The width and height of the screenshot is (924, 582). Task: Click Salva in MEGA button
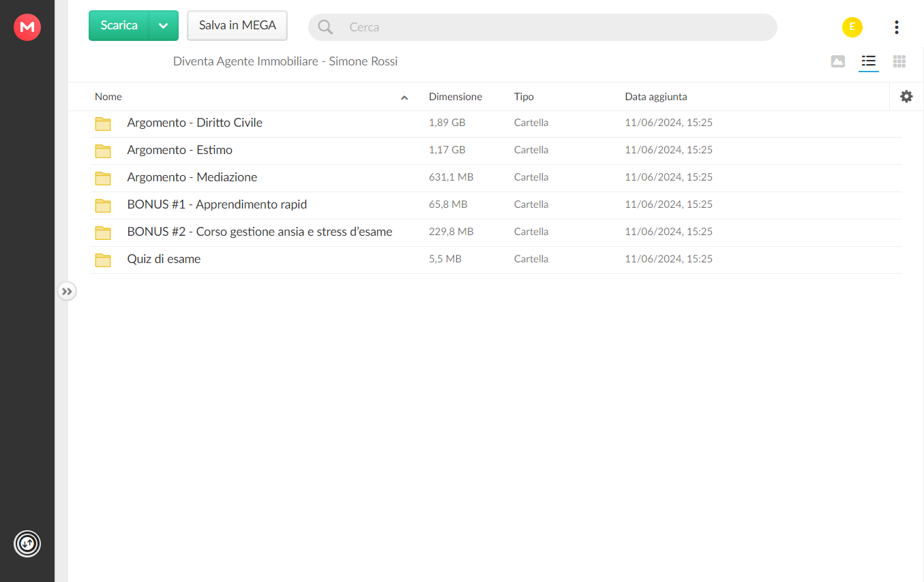(237, 26)
